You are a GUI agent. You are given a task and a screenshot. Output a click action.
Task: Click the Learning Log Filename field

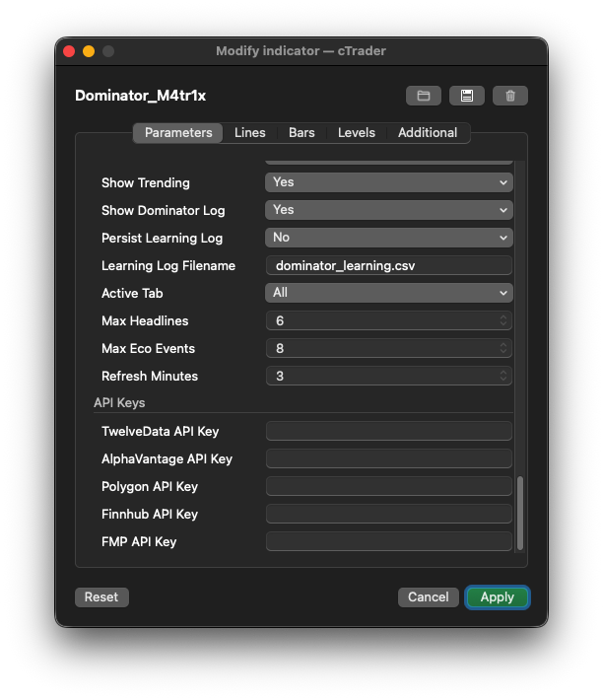pos(389,265)
